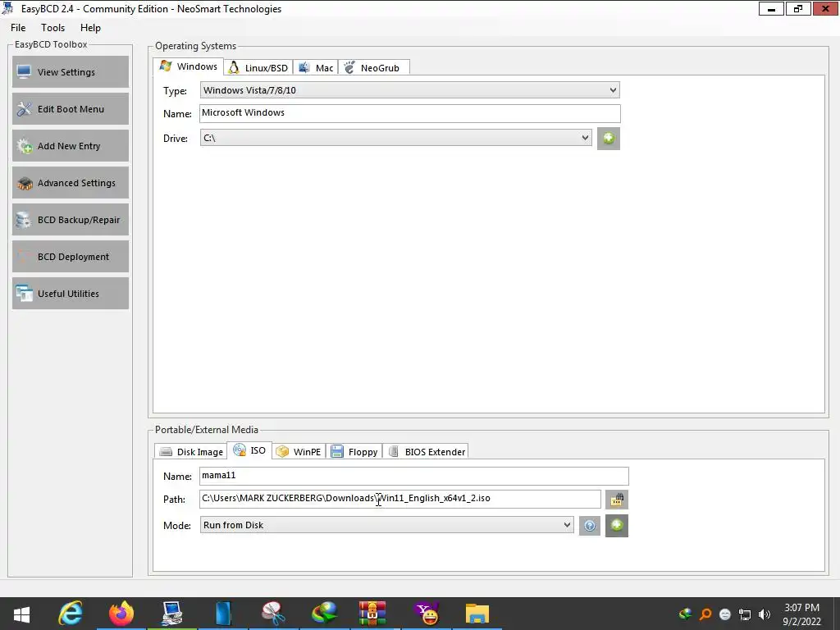Image resolution: width=840 pixels, height=630 pixels.
Task: Open View Settings in the toolbox
Action: (71, 72)
